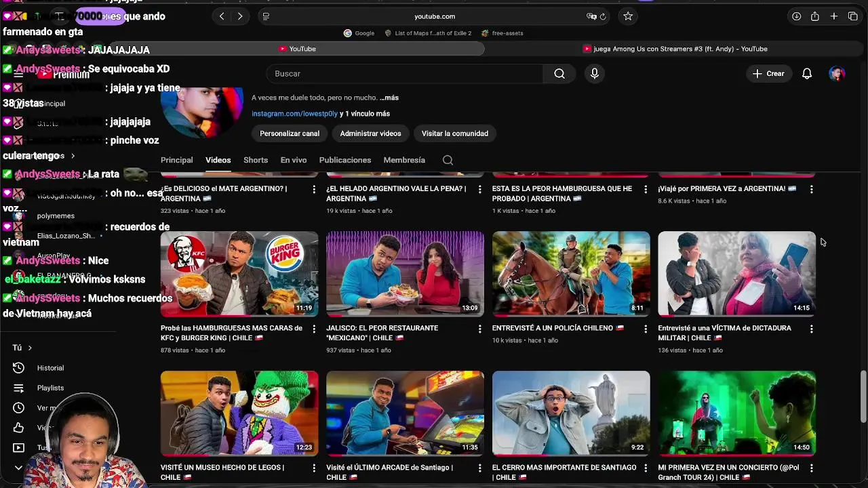This screenshot has height=488, width=868.
Task: Open Playlists in the sidebar
Action: click(50, 388)
